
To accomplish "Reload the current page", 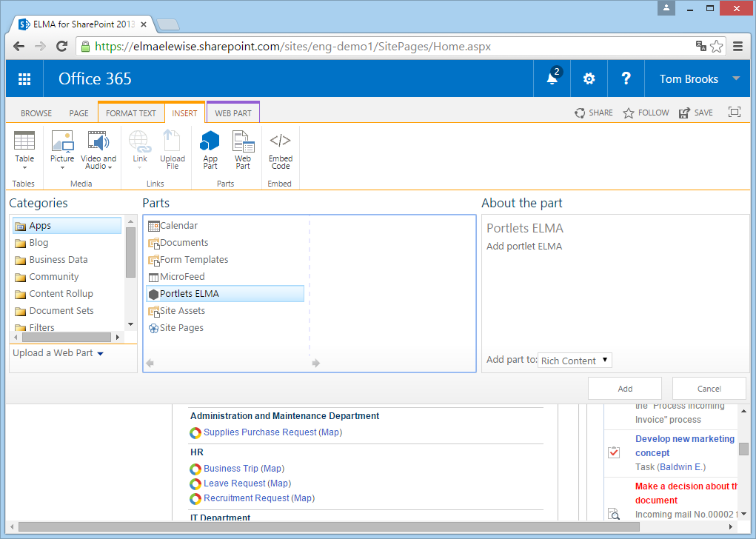I will tap(61, 47).
